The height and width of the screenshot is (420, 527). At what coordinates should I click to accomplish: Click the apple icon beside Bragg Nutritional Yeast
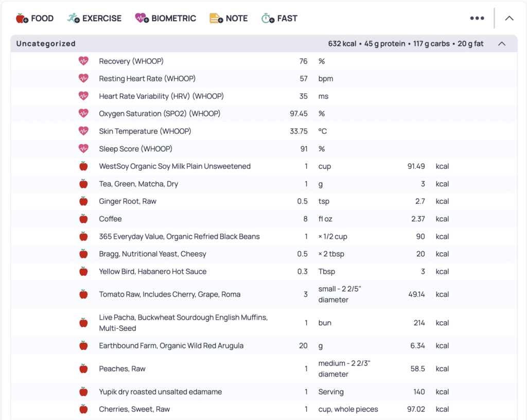pyautogui.click(x=83, y=254)
